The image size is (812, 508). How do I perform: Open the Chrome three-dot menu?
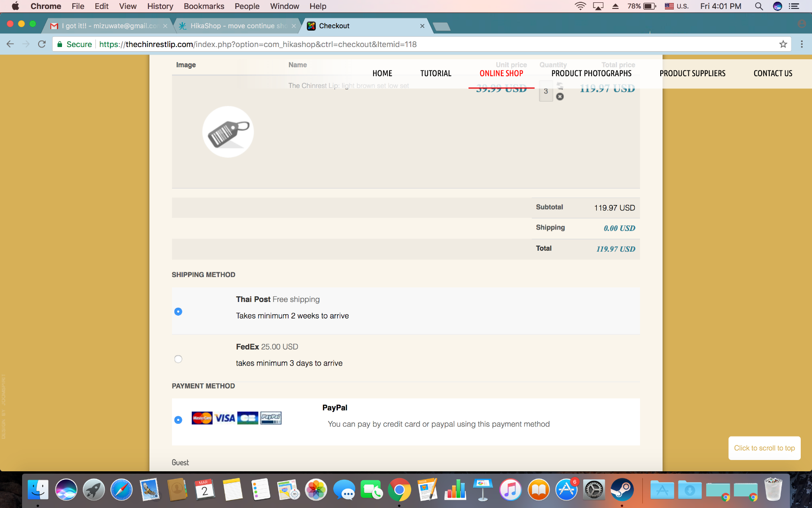click(802, 44)
